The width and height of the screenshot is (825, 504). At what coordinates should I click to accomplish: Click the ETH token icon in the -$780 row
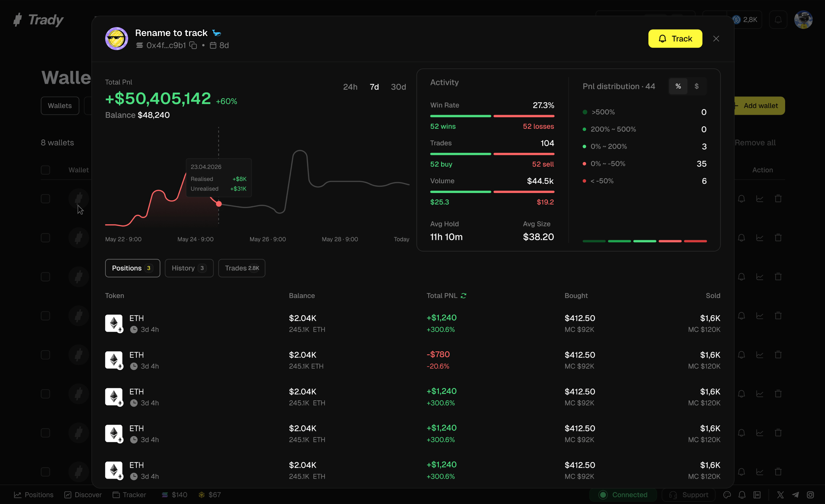pyautogui.click(x=114, y=360)
